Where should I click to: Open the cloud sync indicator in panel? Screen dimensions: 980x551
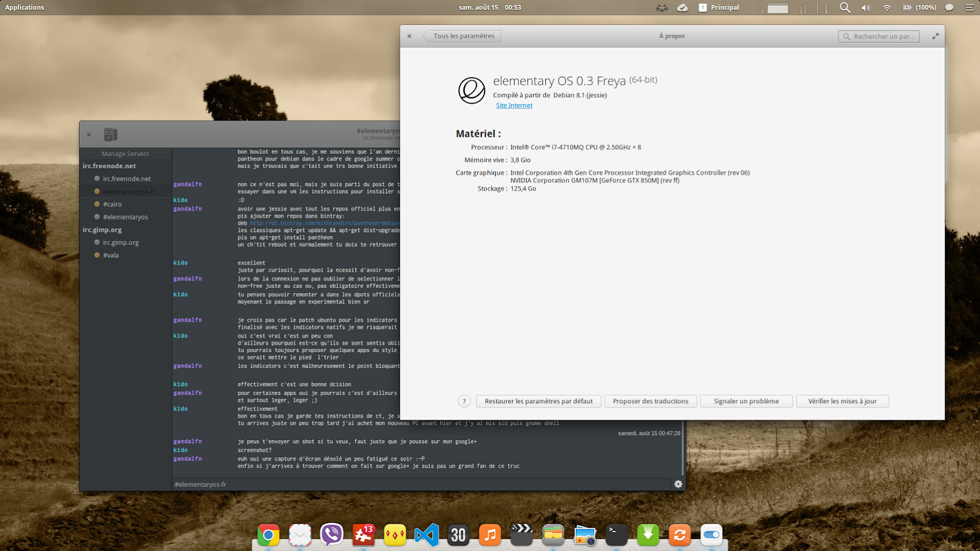(683, 7)
